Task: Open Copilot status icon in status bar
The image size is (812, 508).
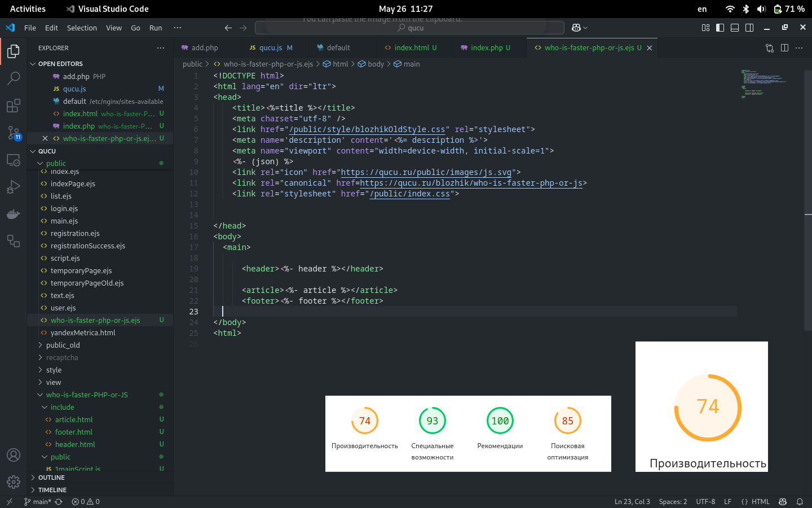Action: (783, 502)
